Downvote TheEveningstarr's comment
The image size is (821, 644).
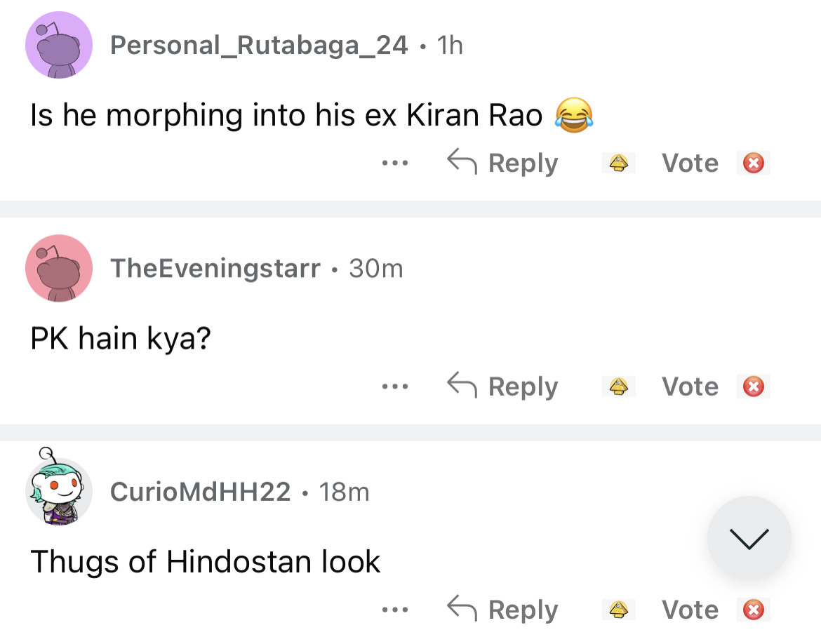(x=753, y=387)
